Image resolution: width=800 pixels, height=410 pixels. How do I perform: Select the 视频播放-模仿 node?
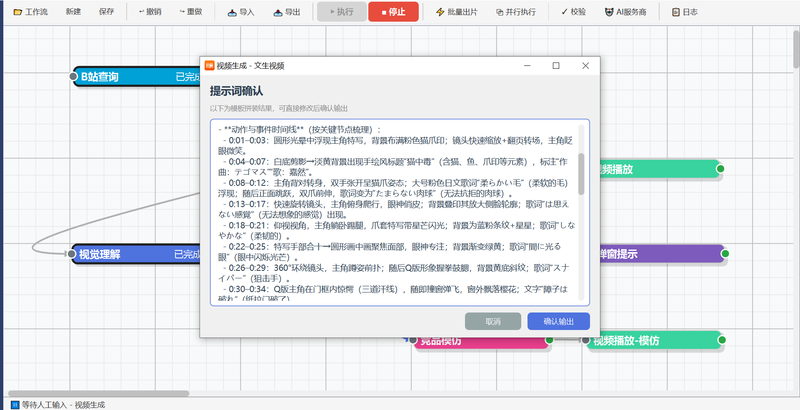(655, 340)
